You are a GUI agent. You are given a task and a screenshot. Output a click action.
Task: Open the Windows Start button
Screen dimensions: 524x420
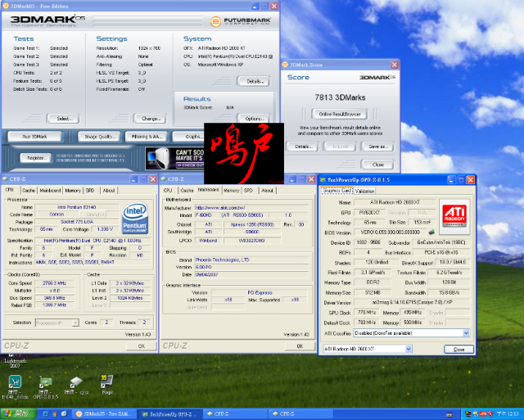pos(18,413)
